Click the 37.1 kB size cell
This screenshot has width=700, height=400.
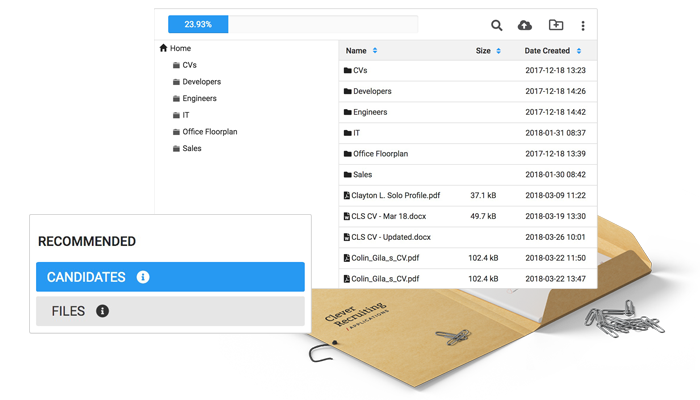pos(483,196)
